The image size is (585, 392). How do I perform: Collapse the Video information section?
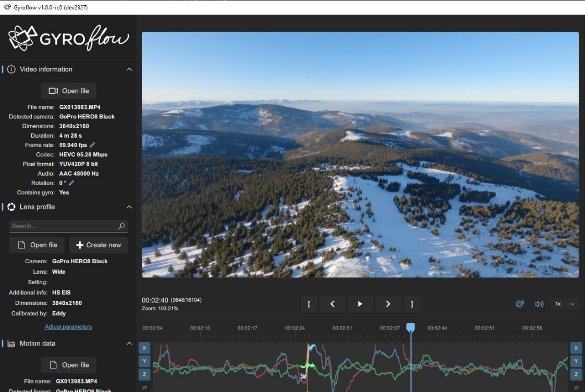(x=129, y=69)
